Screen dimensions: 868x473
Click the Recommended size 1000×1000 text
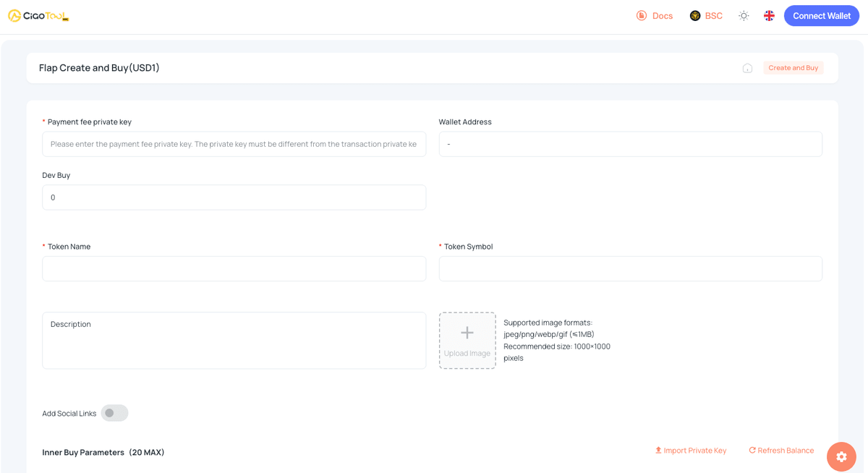point(557,352)
